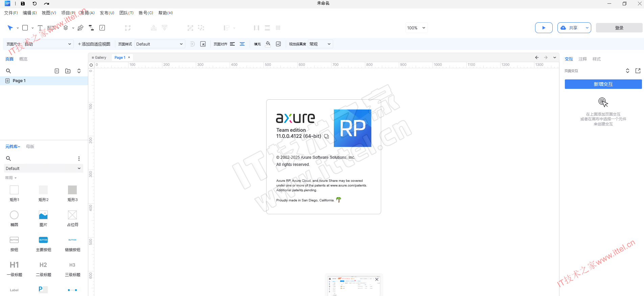Click the arrow-in-box page style icon
The height and width of the screenshot is (296, 644).
tap(203, 44)
